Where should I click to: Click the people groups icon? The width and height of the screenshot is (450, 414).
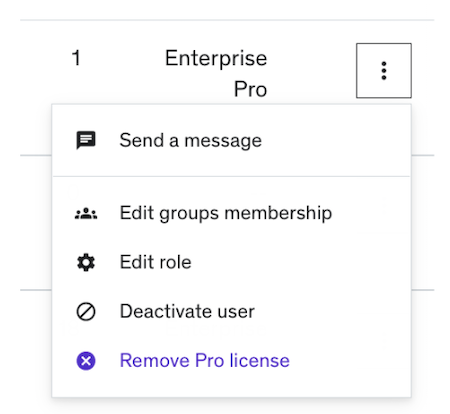[x=86, y=213]
